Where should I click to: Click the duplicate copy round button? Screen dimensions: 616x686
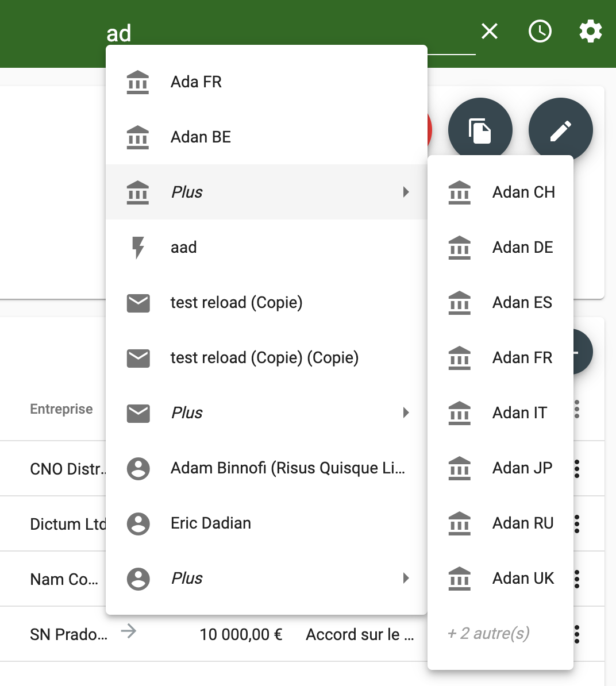(480, 130)
